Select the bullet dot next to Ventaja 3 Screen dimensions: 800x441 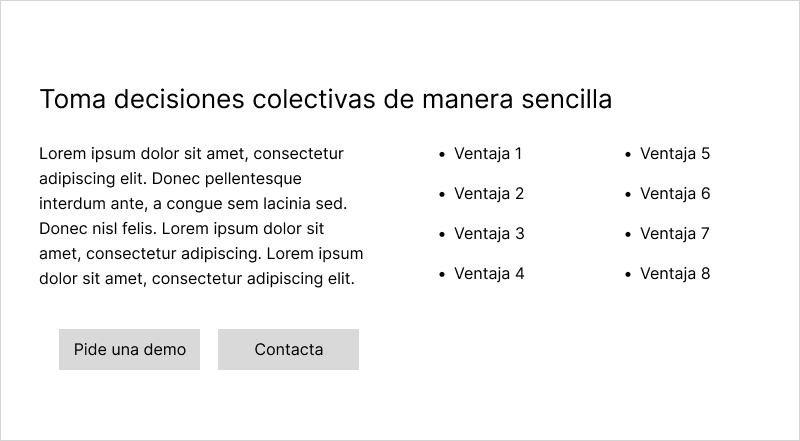click(x=442, y=235)
